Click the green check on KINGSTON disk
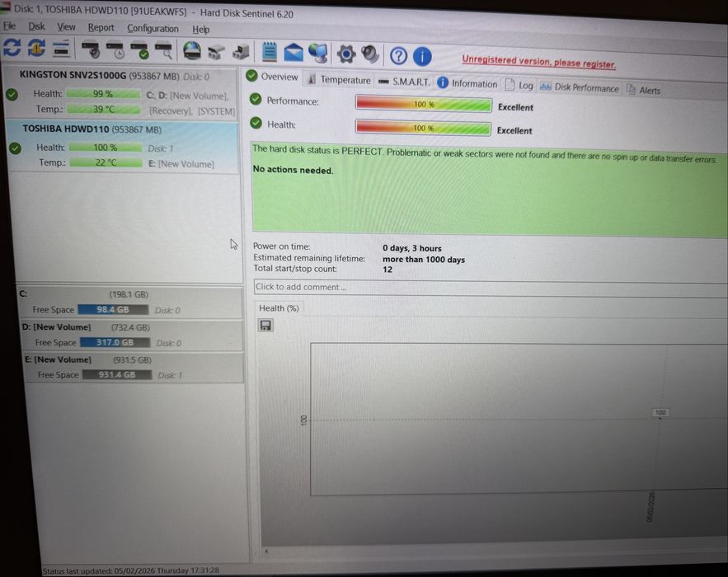728x577 pixels. click(12, 94)
